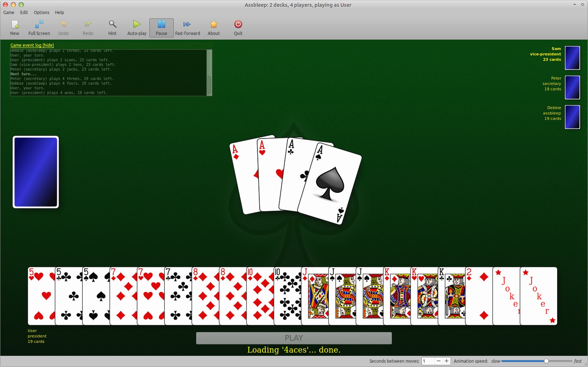
Task: Click Peter's face-down card back
Action: tap(572, 87)
